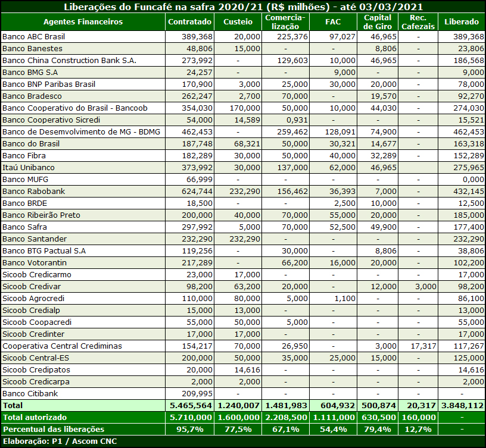The width and height of the screenshot is (486, 448).
Task: Click the 'Rec. Cafezais' column header
Action: tap(418, 21)
